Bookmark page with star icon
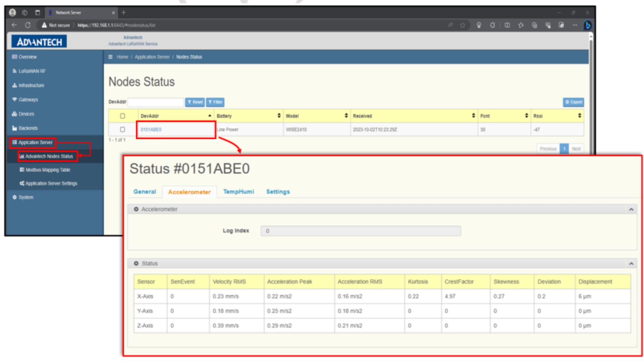 (462, 25)
